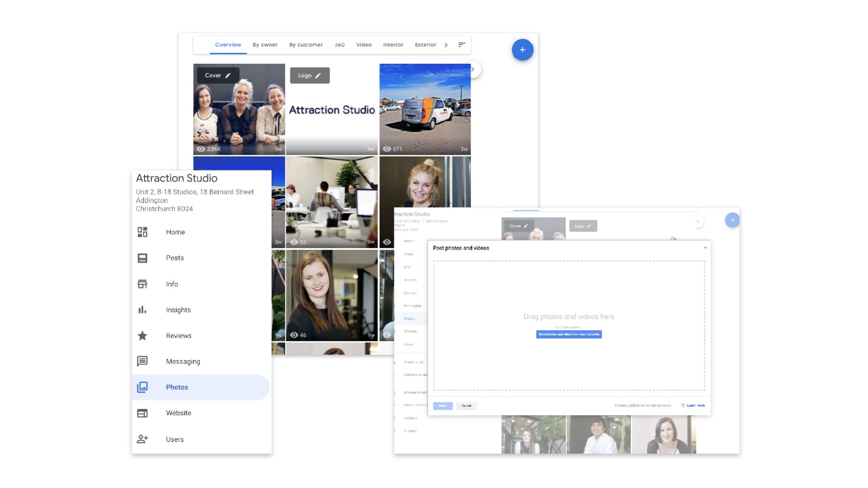Viewport: 868px width, 488px height.
Task: Open Insights bar chart icon
Action: click(142, 310)
